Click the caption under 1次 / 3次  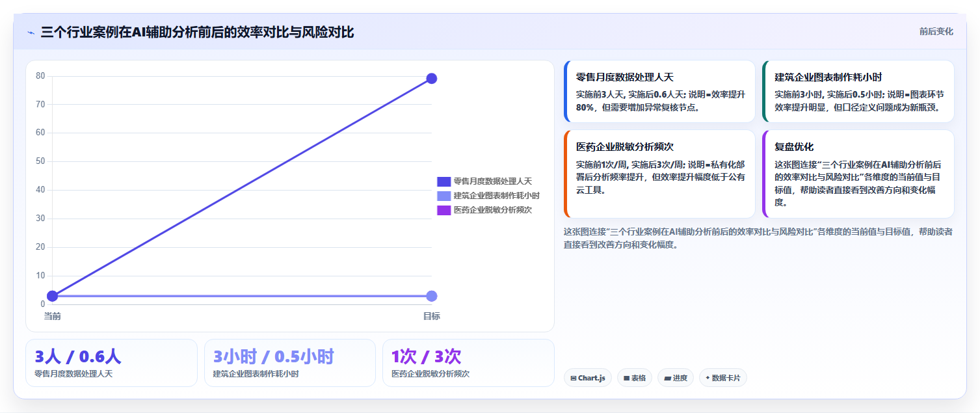[430, 374]
